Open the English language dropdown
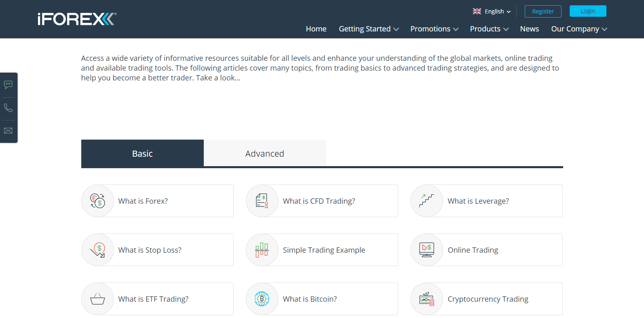Screen dimensions: 644x318 click(x=492, y=11)
